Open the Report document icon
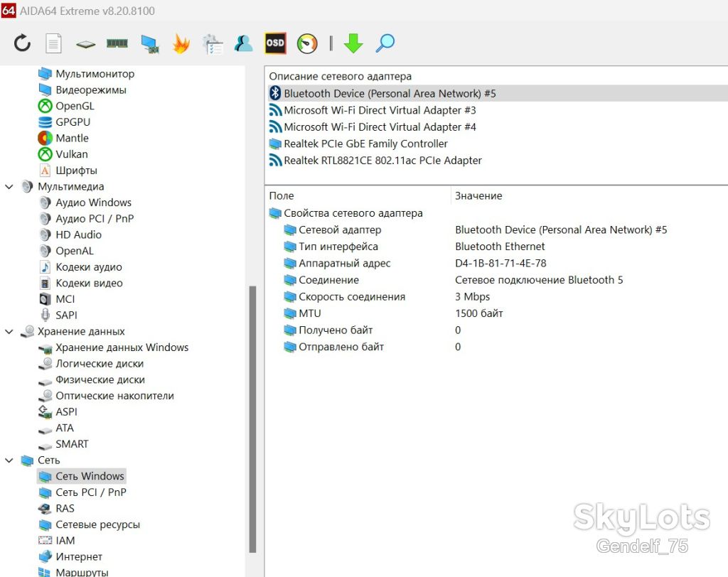 tap(53, 43)
